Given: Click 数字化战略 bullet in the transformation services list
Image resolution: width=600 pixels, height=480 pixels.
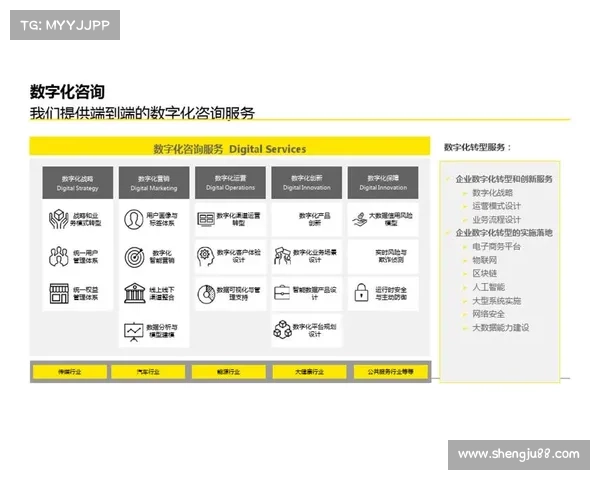Looking at the screenshot, I should [492, 193].
